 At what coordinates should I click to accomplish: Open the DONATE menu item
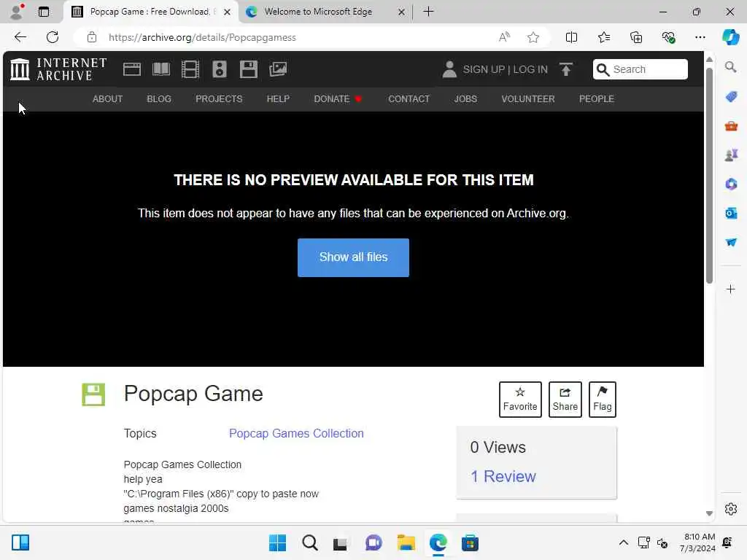click(x=338, y=99)
